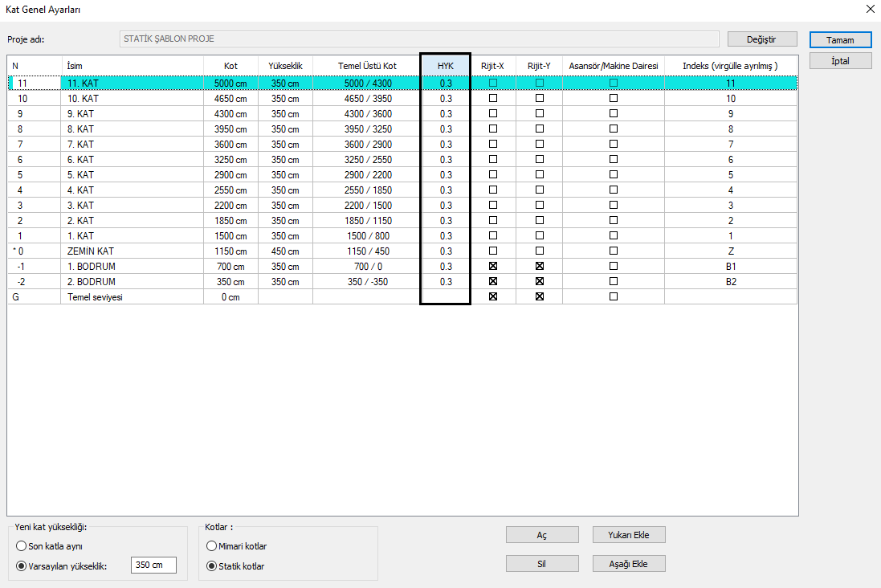Uncheck Rijit-X for 1. BODRUM row

click(493, 266)
